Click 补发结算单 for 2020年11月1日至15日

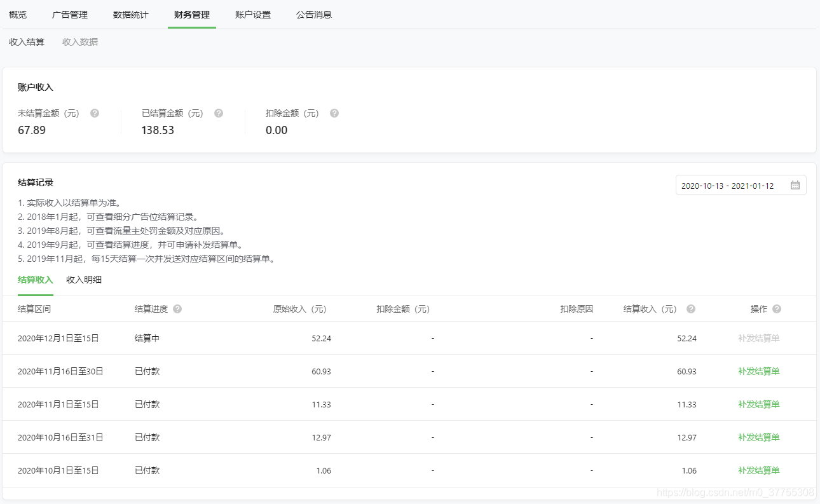pyautogui.click(x=758, y=404)
